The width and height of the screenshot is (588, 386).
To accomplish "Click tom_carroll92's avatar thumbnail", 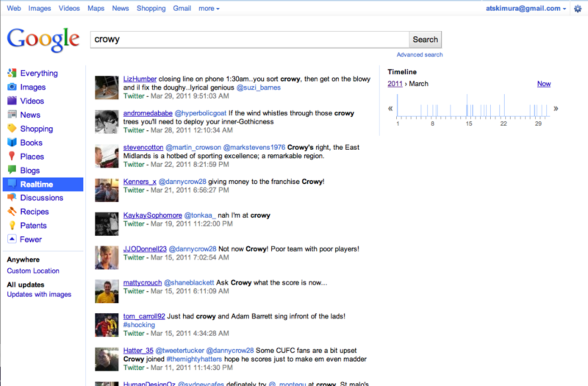I will pos(107,325).
